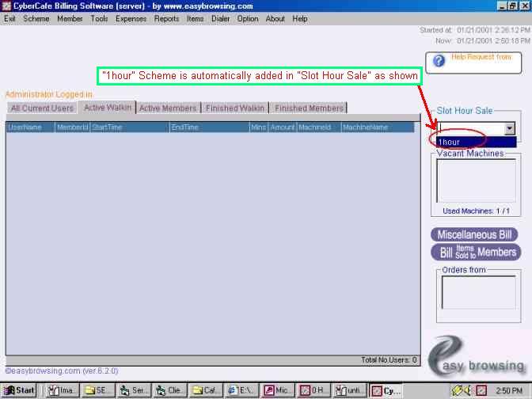Select the Active Members tab
Screen dimensions: 532x399
coord(168,108)
